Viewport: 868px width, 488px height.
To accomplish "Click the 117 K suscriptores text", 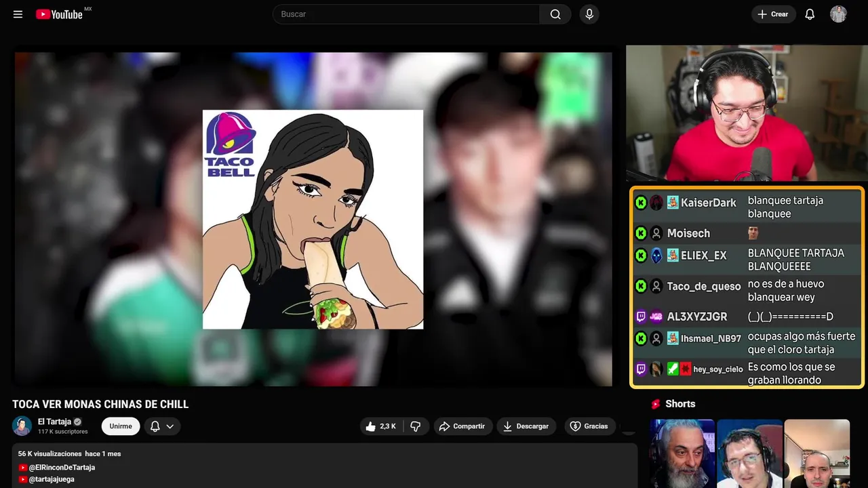I will (x=63, y=432).
